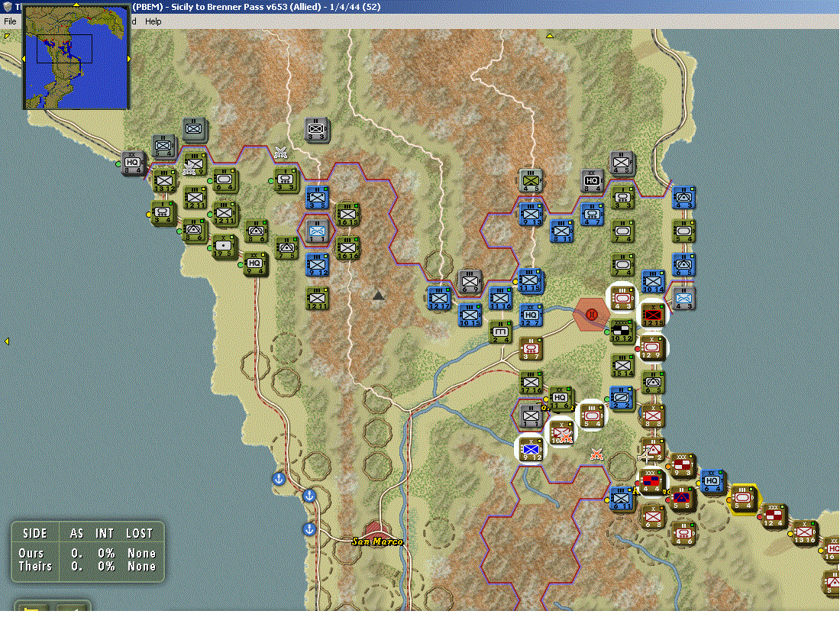Select the green 16-15 infantry regiment

point(347,215)
